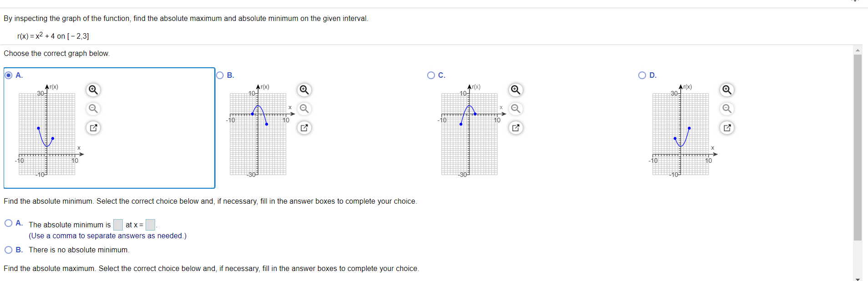The width and height of the screenshot is (868, 281).
Task: Select graph choice B radio button
Action: pyautogui.click(x=220, y=75)
